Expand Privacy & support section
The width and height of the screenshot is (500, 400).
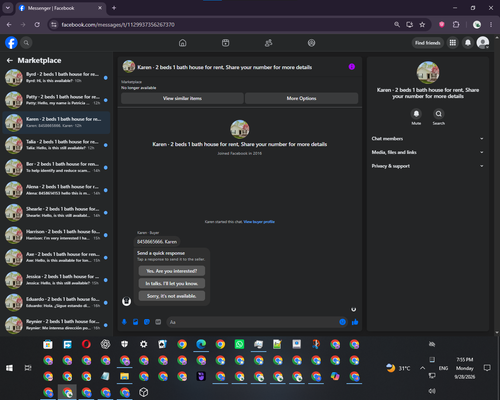coord(428,166)
